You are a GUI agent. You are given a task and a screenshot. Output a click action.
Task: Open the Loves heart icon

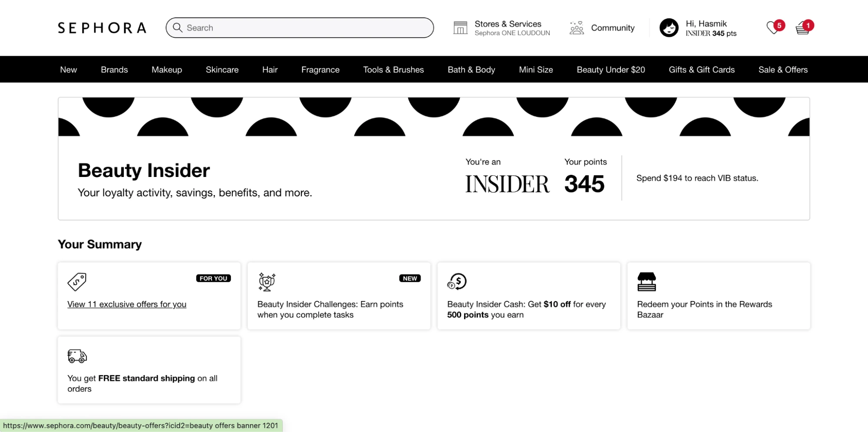tap(773, 28)
